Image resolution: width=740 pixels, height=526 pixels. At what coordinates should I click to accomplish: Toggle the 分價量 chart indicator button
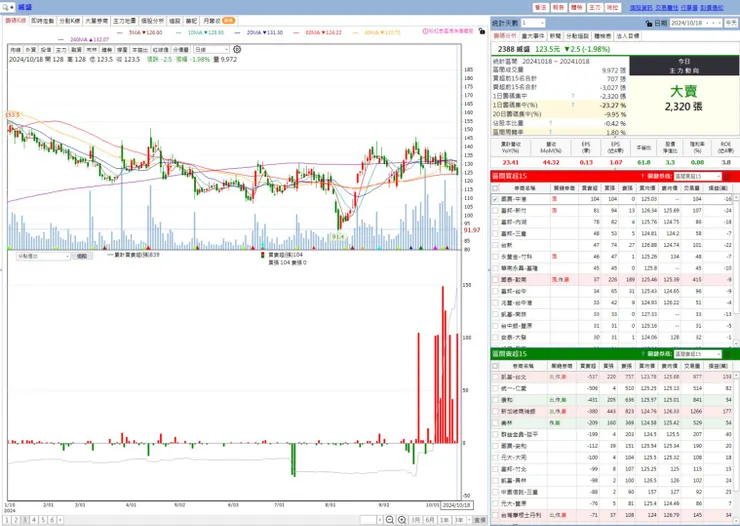click(x=181, y=50)
